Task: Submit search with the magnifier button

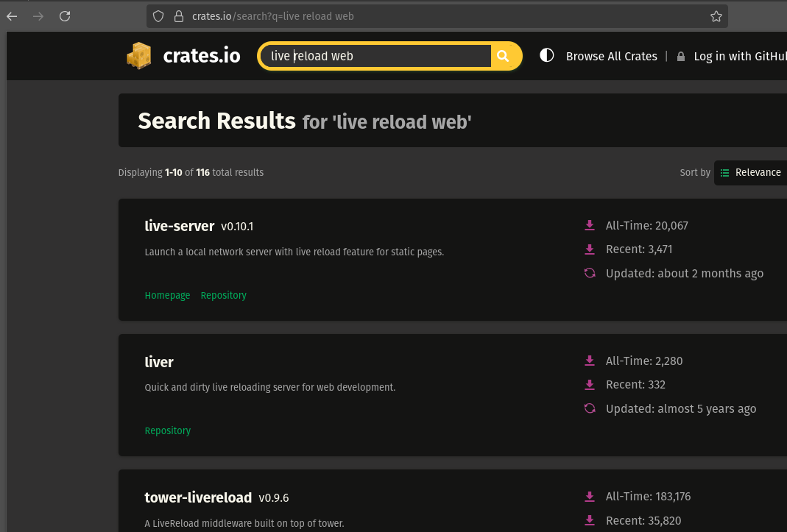Action: (504, 56)
